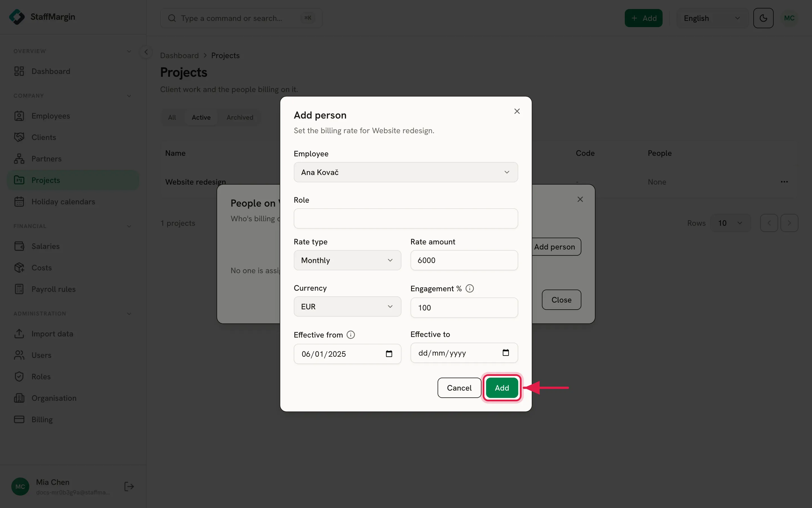Open the Effective from calendar picker
Image resolution: width=812 pixels, height=508 pixels.
point(389,354)
